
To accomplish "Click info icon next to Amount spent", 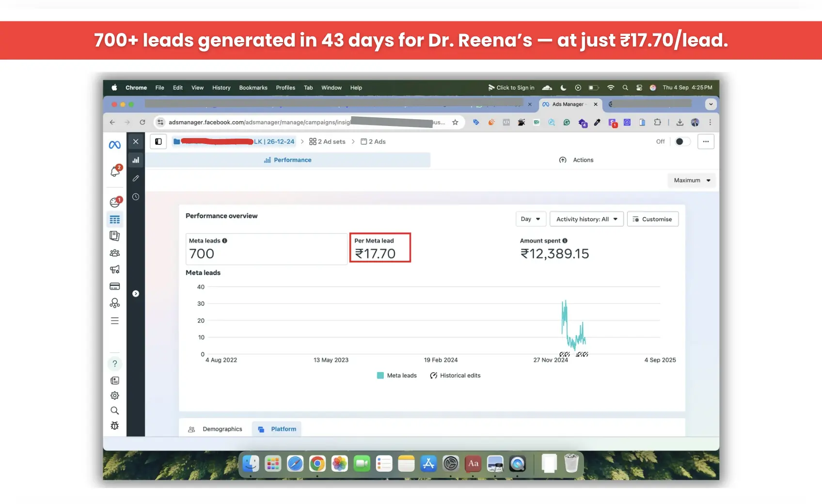I will point(565,241).
